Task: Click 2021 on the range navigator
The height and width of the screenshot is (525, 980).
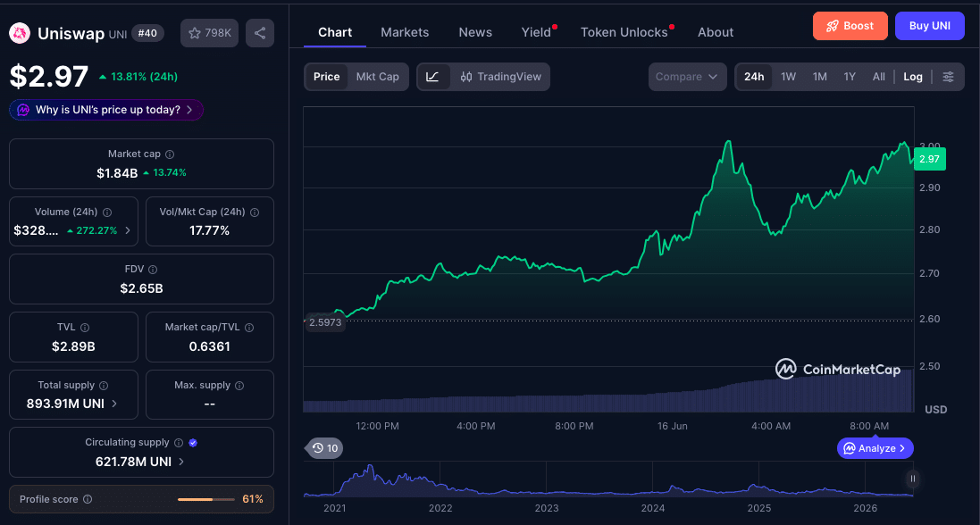Action: [334, 508]
